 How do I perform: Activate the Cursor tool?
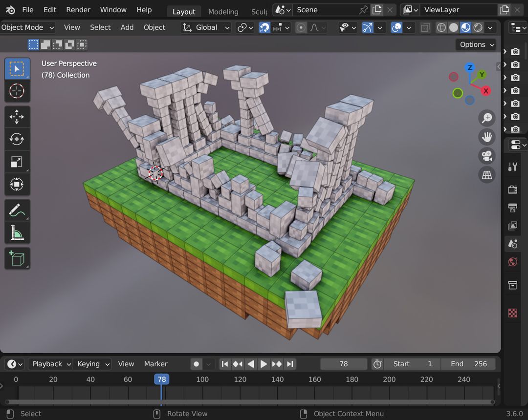[x=17, y=91]
